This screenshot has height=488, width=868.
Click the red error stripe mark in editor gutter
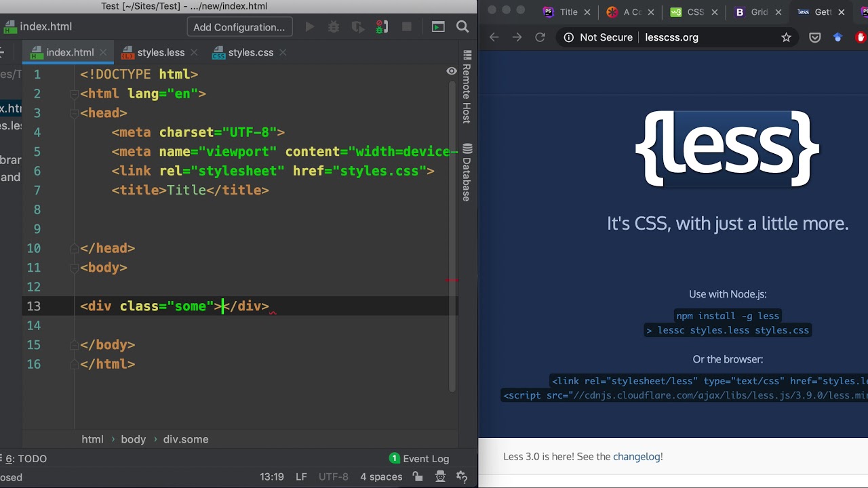coord(452,280)
